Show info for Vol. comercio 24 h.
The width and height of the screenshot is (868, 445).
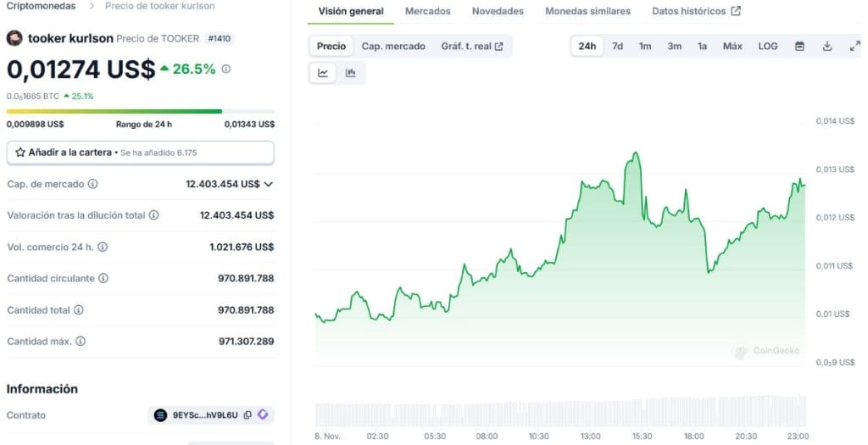click(103, 247)
